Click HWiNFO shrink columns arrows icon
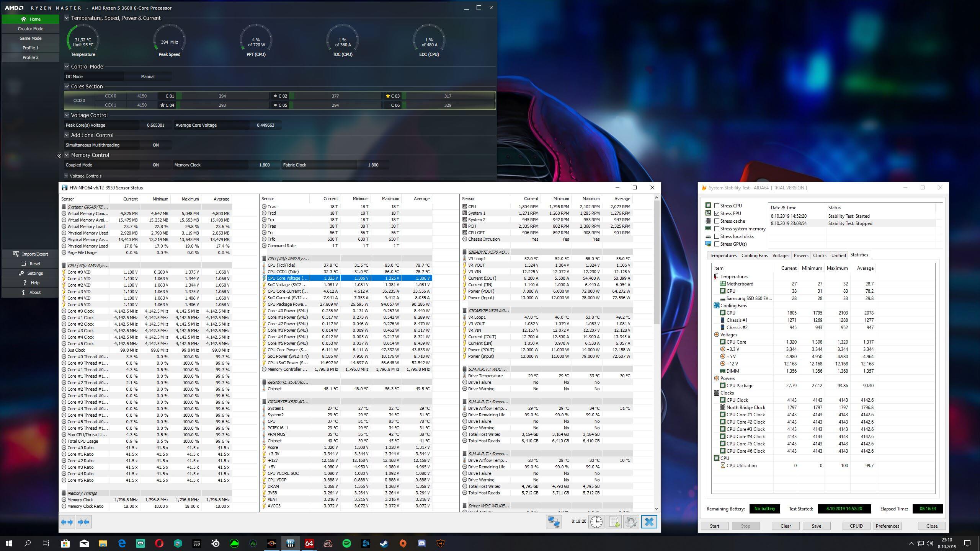The width and height of the screenshot is (980, 551). (84, 522)
